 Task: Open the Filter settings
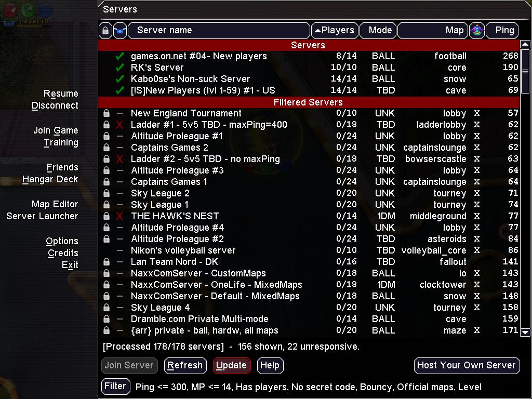point(115,387)
